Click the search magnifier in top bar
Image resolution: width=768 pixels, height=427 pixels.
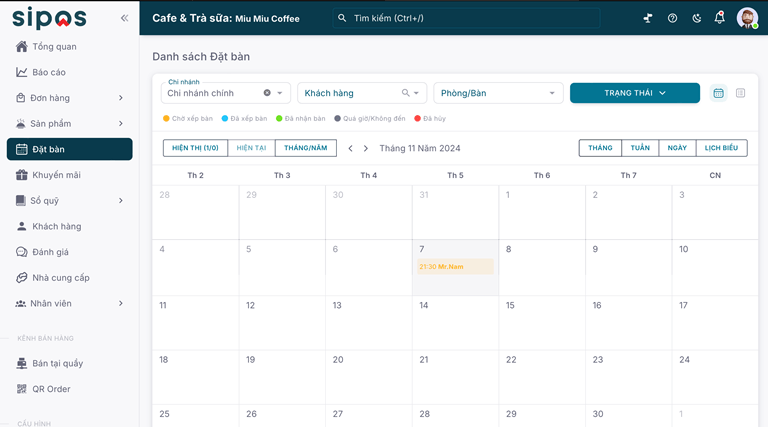tap(342, 18)
